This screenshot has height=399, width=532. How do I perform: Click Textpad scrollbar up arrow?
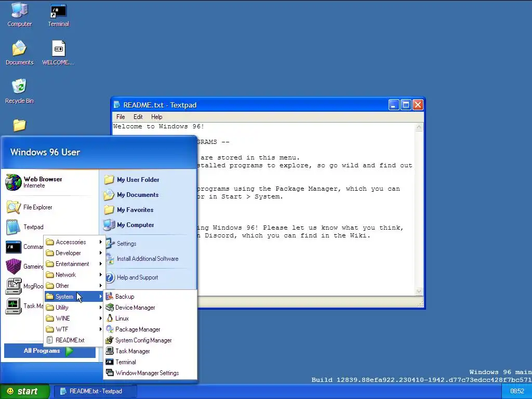click(419, 127)
